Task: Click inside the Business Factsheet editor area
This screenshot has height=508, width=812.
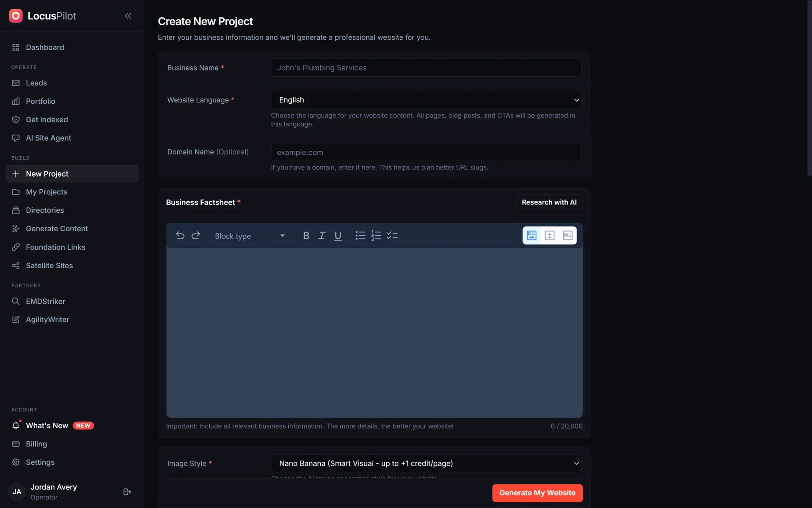Action: pos(374,333)
